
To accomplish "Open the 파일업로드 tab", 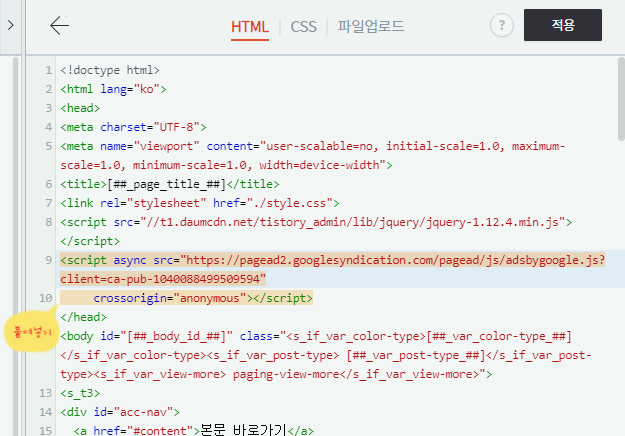I will (371, 26).
